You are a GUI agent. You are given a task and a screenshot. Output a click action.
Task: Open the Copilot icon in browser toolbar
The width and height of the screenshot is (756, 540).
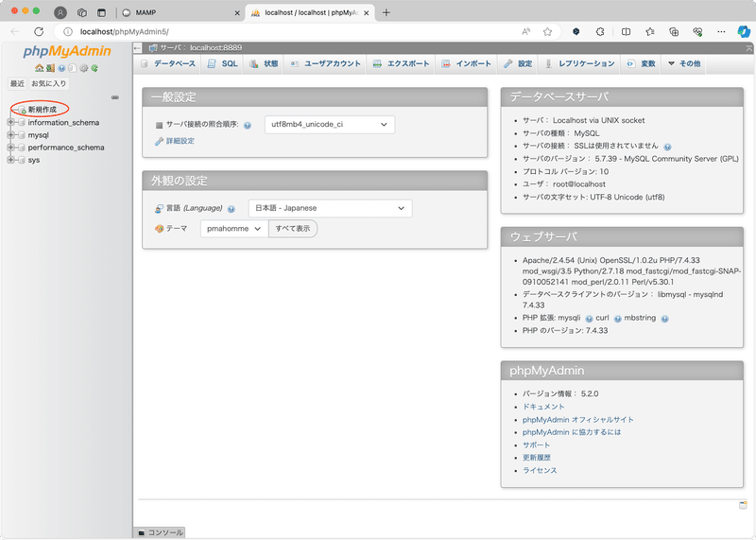744,32
